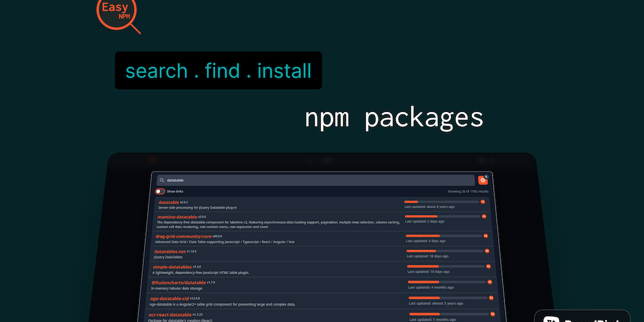Open the datatables.net package link
Image resolution: width=644 pixels, height=322 pixels.
(170, 252)
